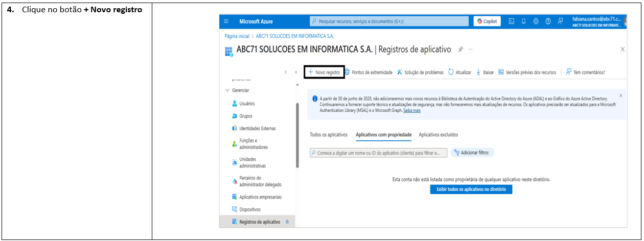Open Solução de problemas
This screenshot has width=644, height=241.
point(420,73)
